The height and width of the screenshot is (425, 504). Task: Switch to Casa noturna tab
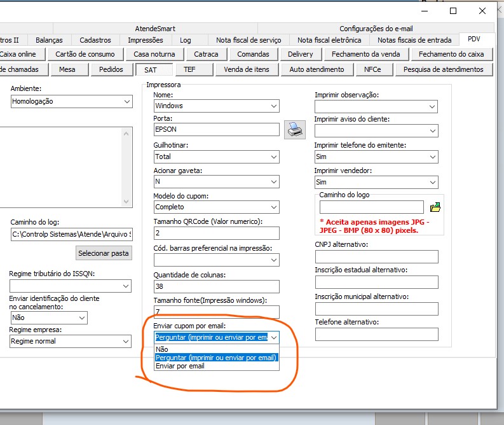tap(154, 54)
